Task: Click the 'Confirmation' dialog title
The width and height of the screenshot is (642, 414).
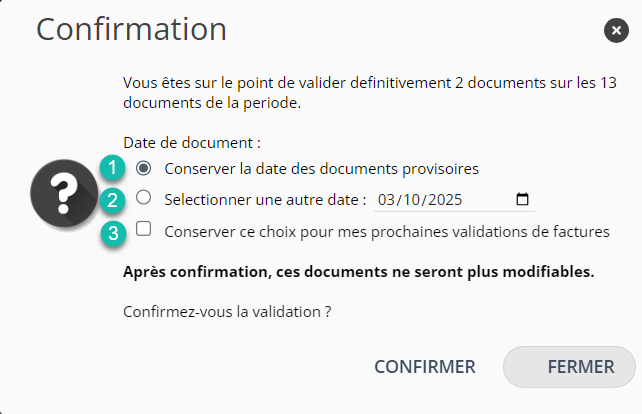Action: point(131,29)
